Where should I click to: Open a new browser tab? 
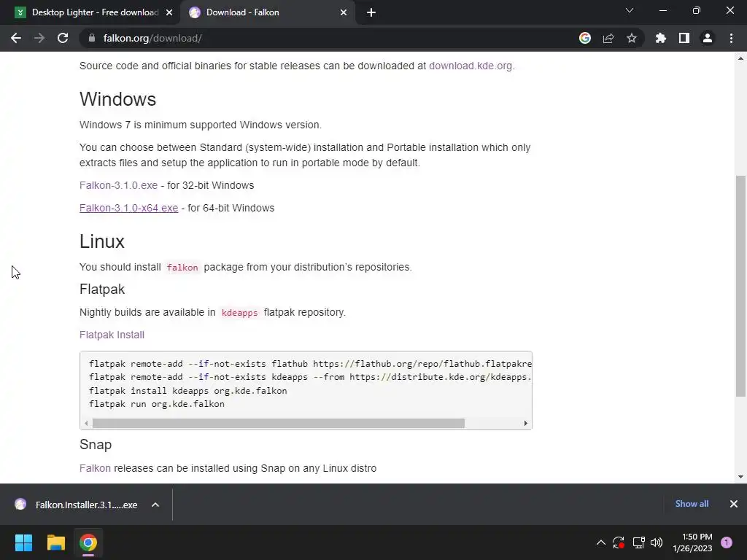371,12
